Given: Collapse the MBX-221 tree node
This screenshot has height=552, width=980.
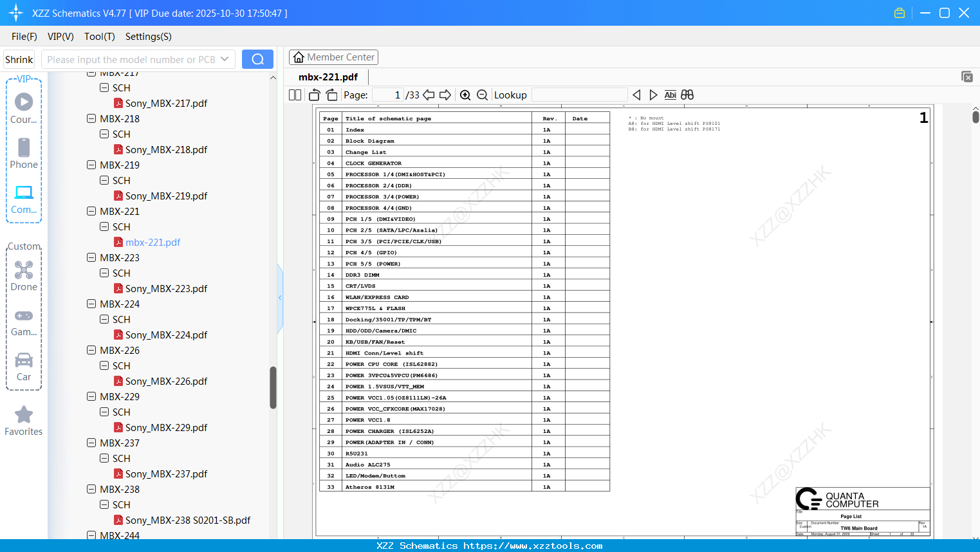Looking at the screenshot, I should (x=91, y=211).
